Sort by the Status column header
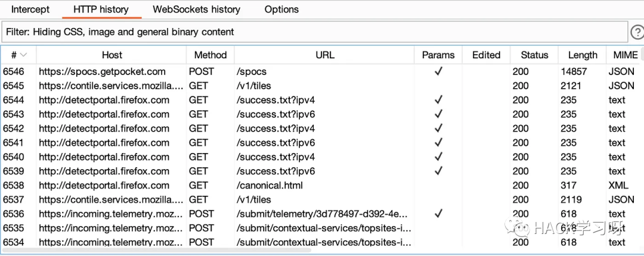 tap(534, 55)
